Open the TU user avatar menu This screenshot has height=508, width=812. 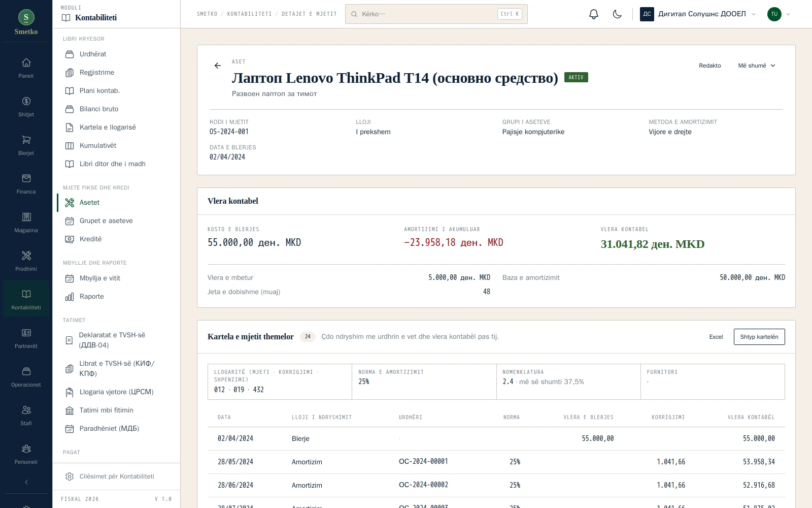click(x=779, y=14)
